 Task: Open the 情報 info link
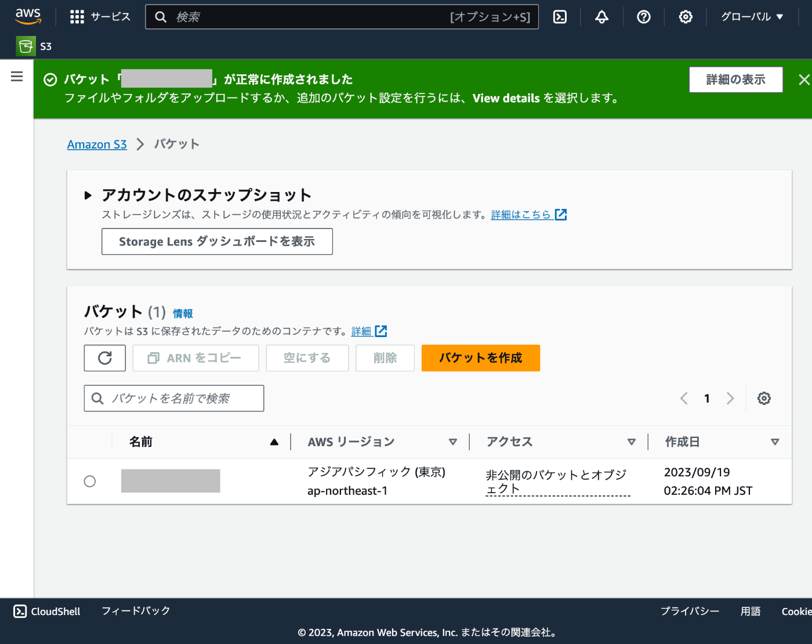pos(183,313)
